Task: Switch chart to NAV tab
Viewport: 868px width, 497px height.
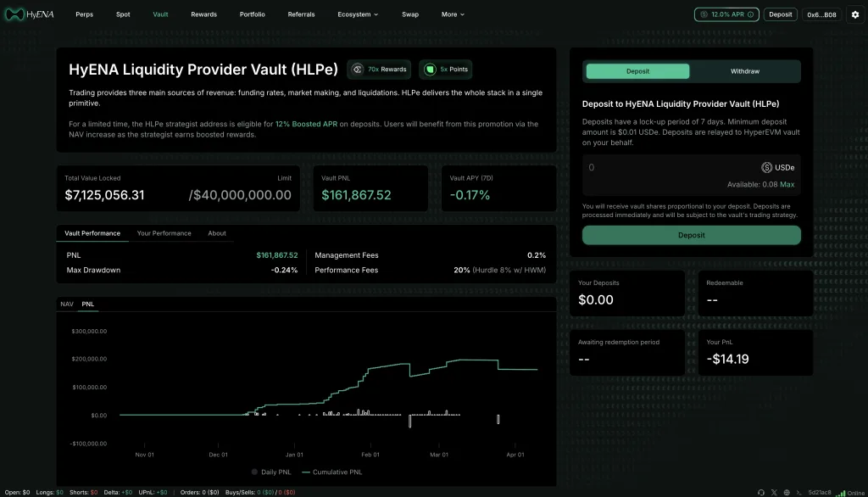Action: pyautogui.click(x=66, y=304)
